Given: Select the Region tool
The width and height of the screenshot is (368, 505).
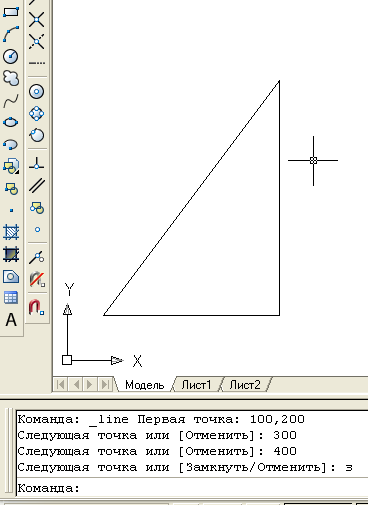Looking at the screenshot, I should coord(11,276).
